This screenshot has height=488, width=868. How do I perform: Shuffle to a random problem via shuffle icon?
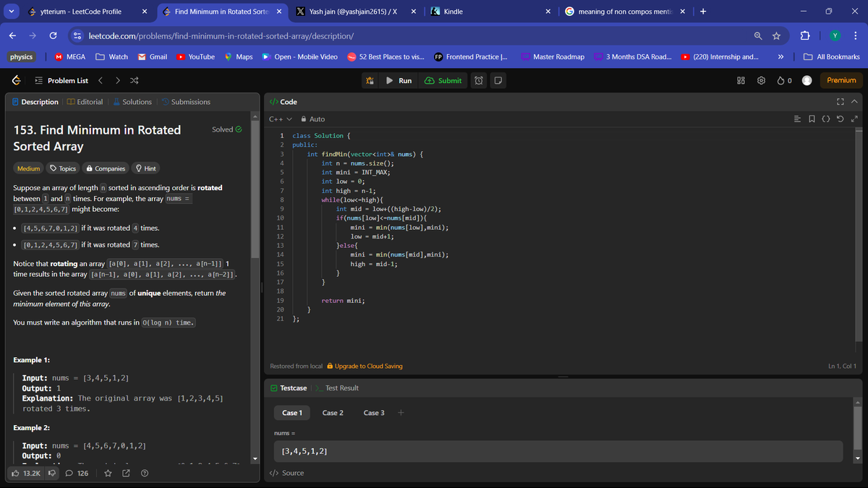[134, 80]
